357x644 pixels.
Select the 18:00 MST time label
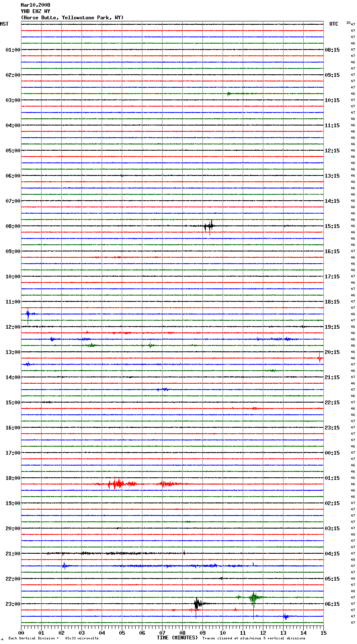pos(13,478)
